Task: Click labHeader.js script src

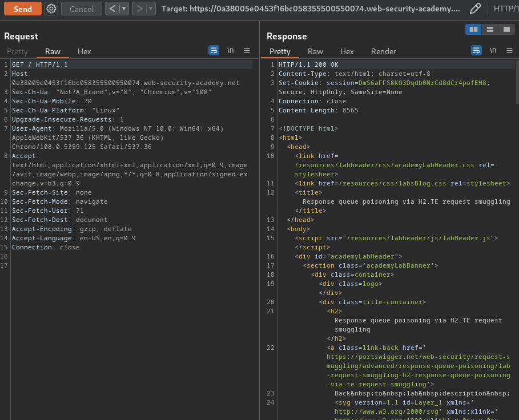Action: (x=419, y=238)
